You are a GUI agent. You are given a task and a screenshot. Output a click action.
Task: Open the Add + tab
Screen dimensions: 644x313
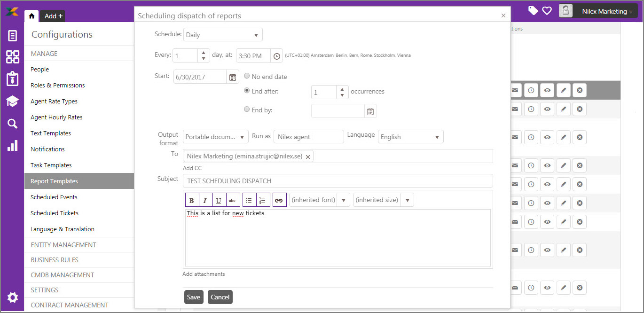pyautogui.click(x=53, y=16)
